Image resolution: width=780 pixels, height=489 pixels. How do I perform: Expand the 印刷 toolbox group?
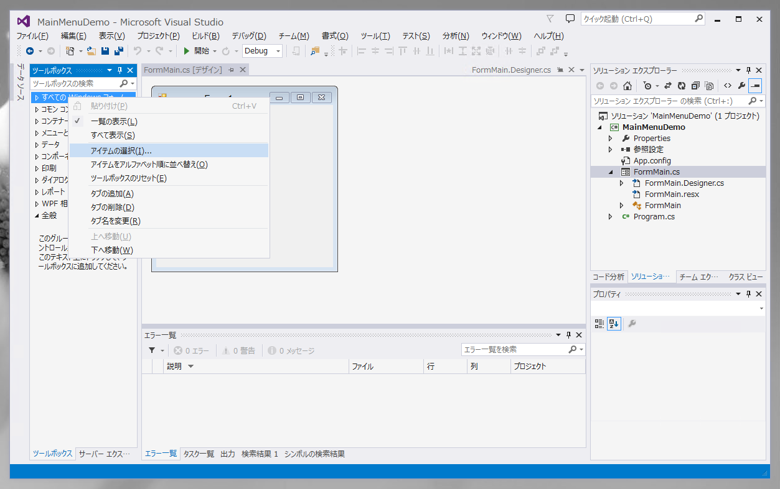tap(37, 168)
